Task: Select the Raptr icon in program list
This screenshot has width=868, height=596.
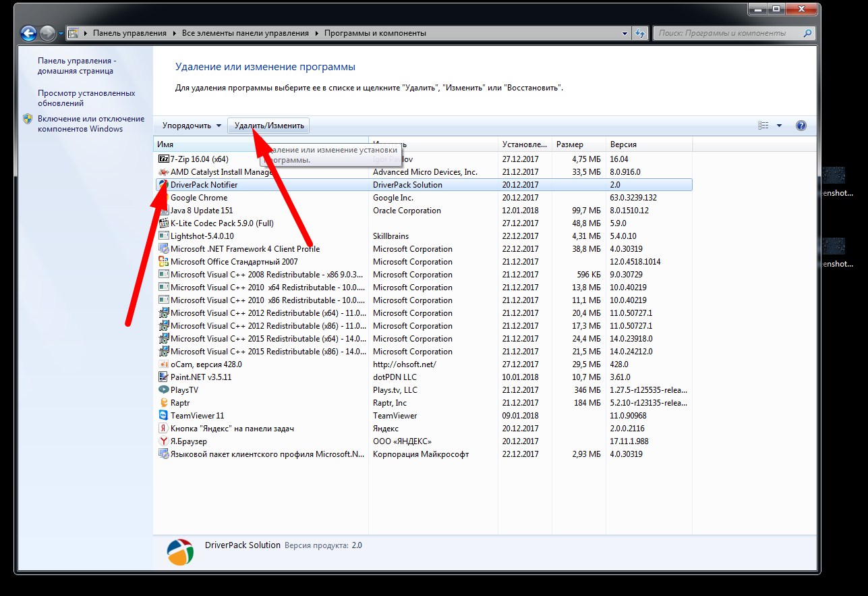Action: tap(163, 403)
